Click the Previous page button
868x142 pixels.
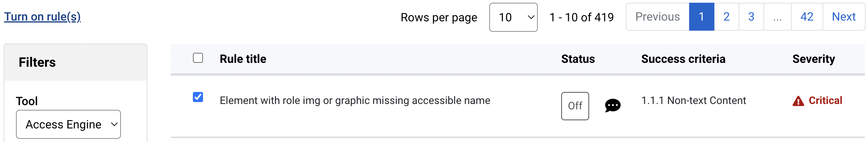(658, 17)
